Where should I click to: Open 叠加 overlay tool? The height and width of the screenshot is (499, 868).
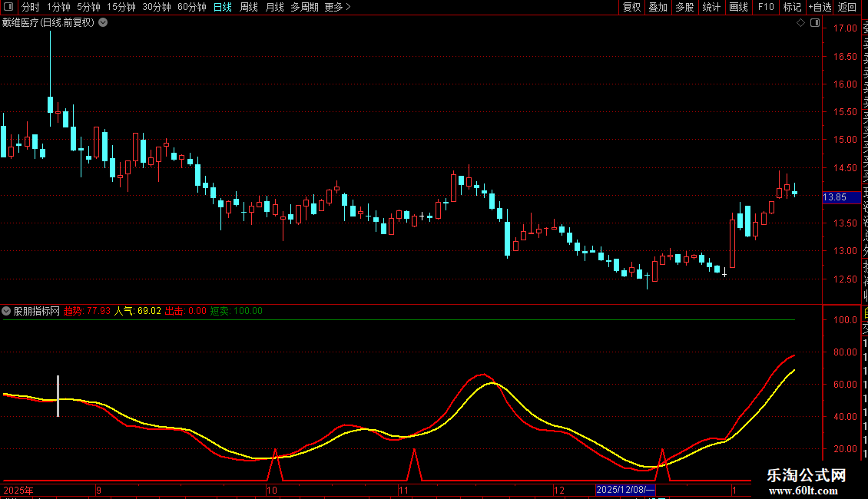click(658, 7)
